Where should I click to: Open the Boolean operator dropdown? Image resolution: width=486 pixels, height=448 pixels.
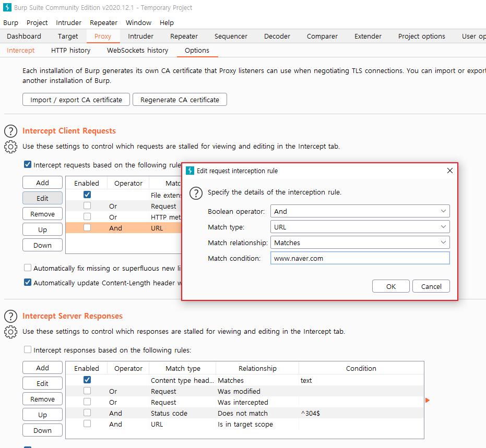pyautogui.click(x=360, y=211)
